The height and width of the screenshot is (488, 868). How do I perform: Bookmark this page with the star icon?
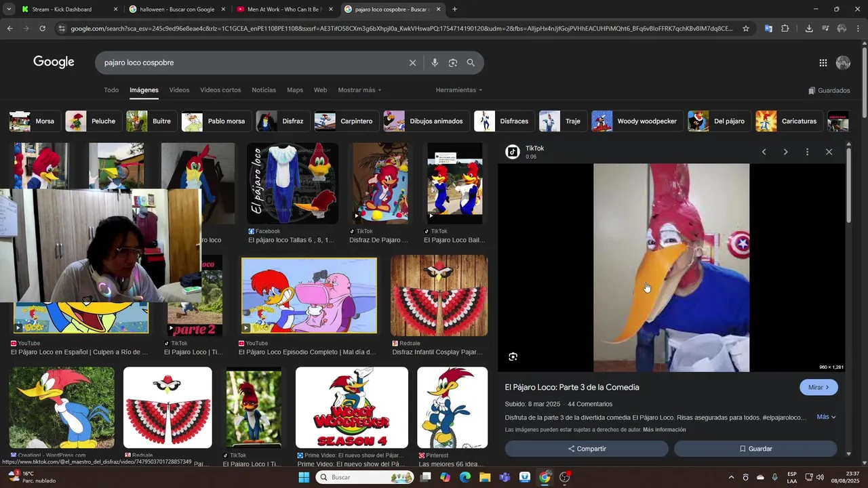pos(746,28)
